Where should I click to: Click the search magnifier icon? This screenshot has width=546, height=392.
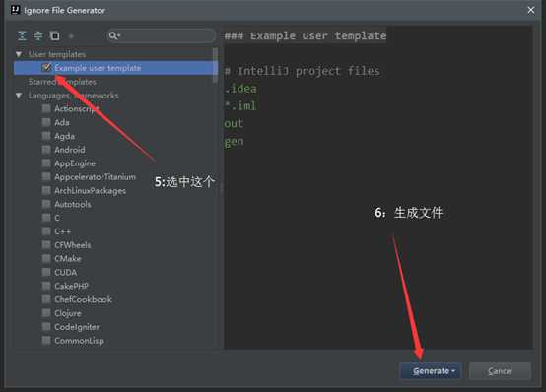click(x=114, y=35)
